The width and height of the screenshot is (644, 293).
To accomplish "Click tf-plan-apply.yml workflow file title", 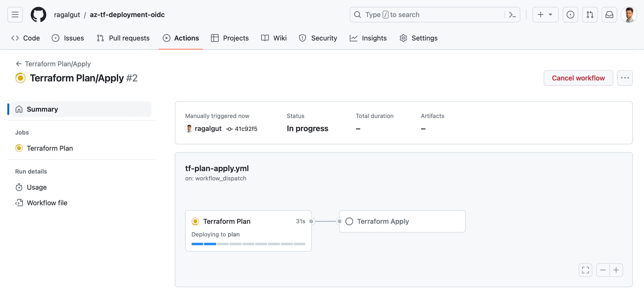I will pos(217,168).
